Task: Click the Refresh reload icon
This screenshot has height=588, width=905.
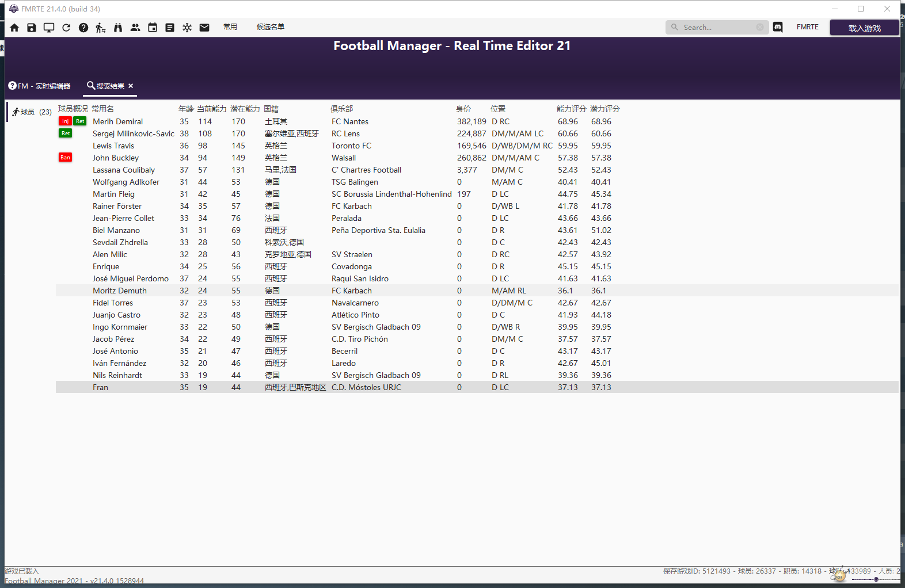Action: coord(66,28)
